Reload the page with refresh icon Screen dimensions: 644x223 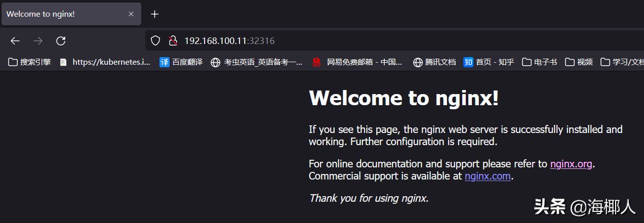61,41
